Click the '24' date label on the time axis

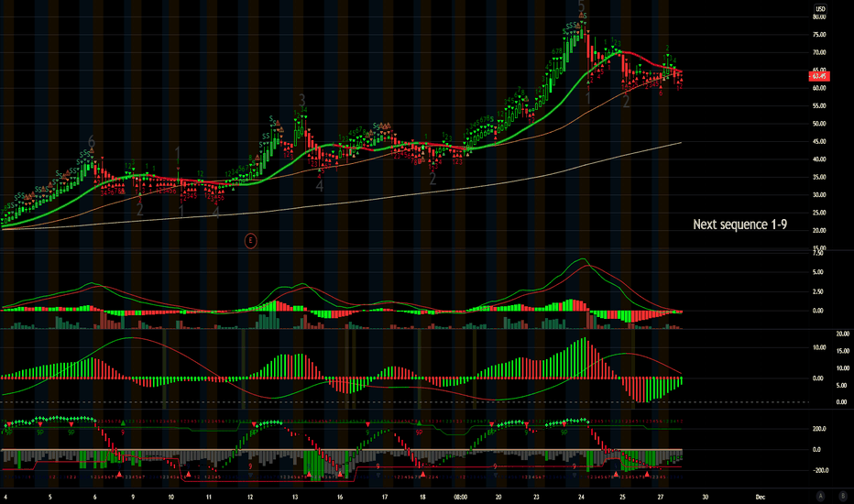[x=582, y=497]
